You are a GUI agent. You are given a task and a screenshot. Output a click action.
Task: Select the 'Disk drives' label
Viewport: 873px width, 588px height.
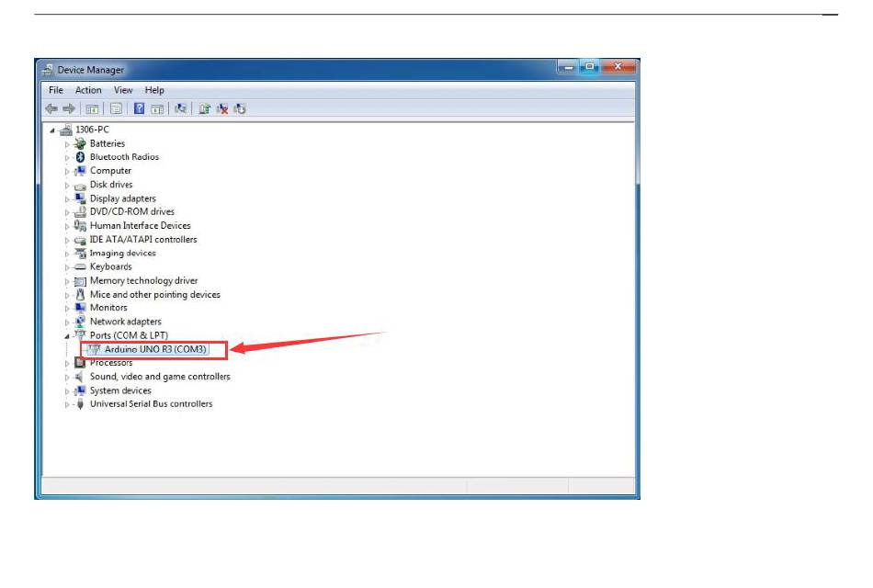point(111,185)
